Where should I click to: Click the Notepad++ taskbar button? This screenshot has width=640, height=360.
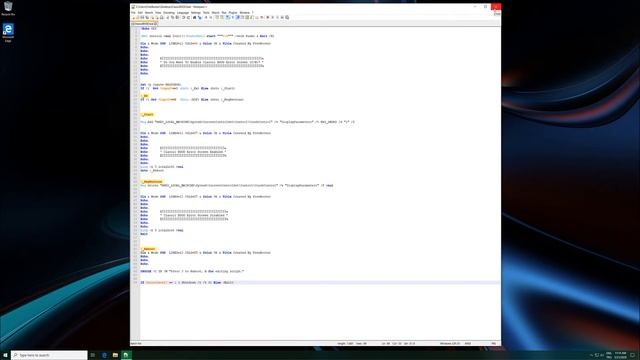[126, 355]
